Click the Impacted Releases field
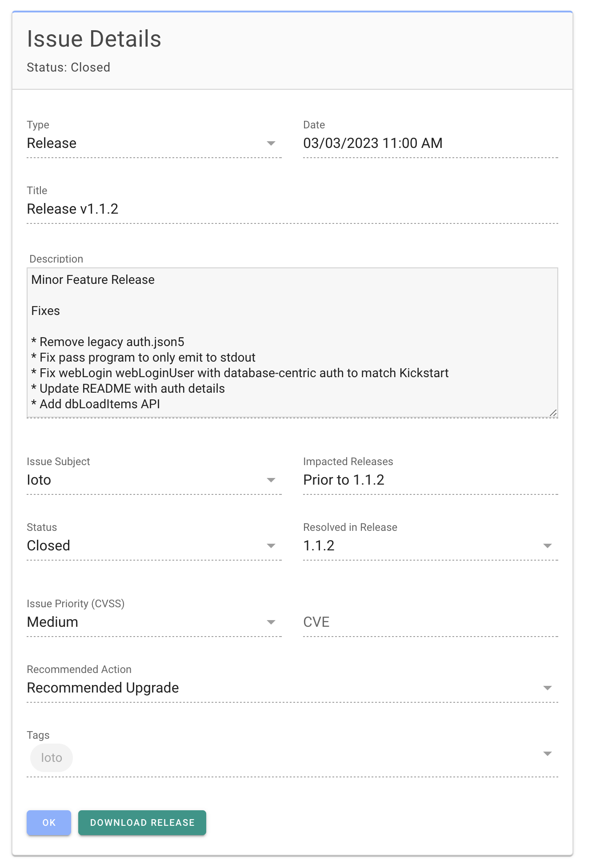This screenshot has width=592, height=868. 400,480
